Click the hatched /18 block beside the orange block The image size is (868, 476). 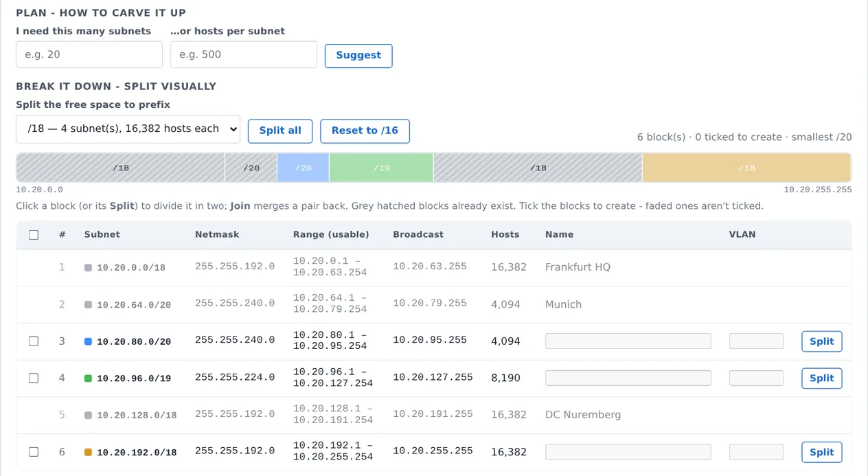[538, 168]
